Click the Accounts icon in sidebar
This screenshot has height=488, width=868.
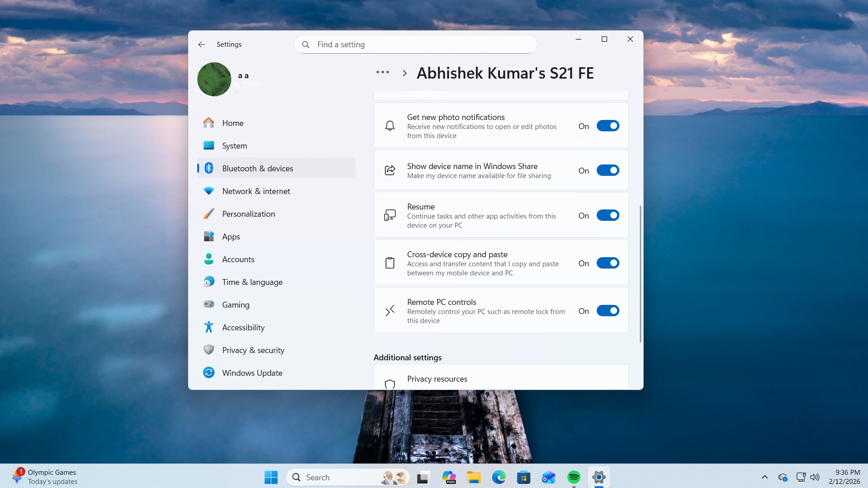coord(209,259)
